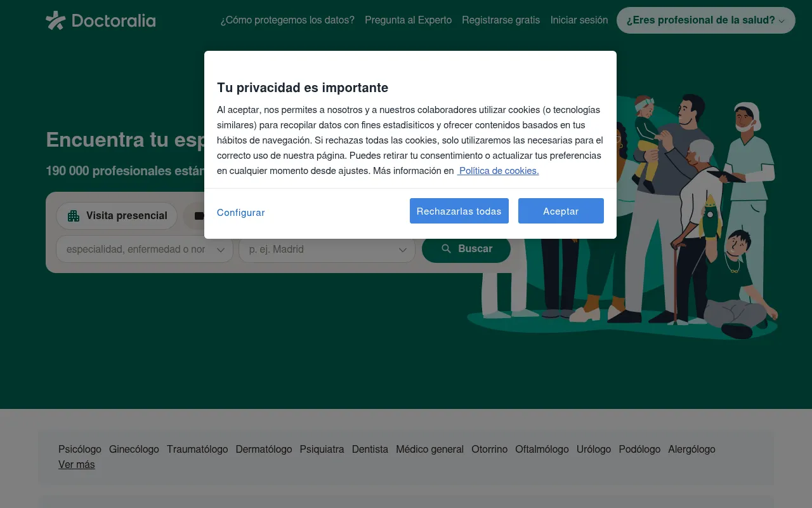Open the Alergólogo specialty link
Viewport: 812px width, 508px height.
click(x=691, y=449)
